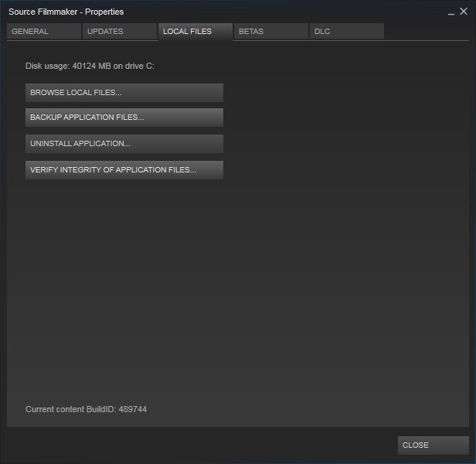Click Browse Local Files button

[x=124, y=93]
